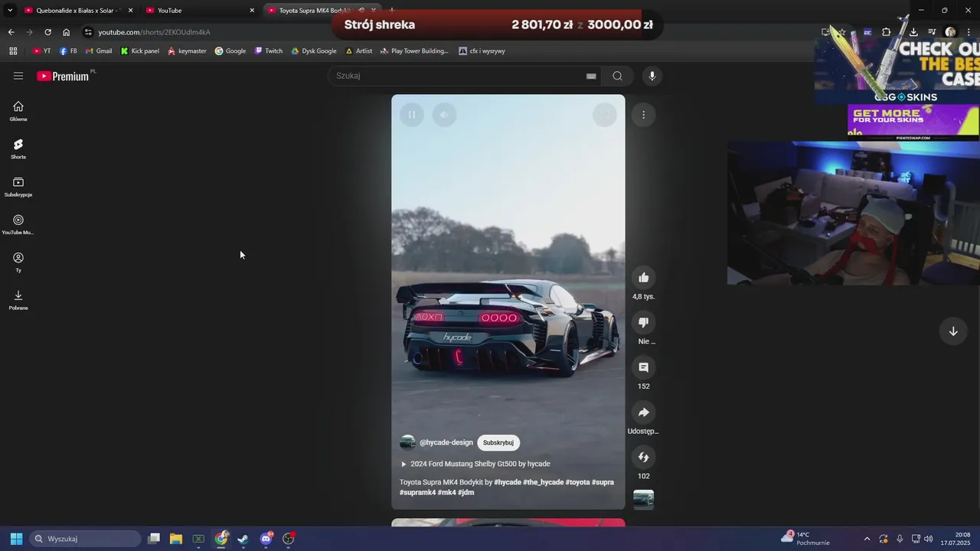Pause the playing Short
980x551 pixels.
[411, 115]
